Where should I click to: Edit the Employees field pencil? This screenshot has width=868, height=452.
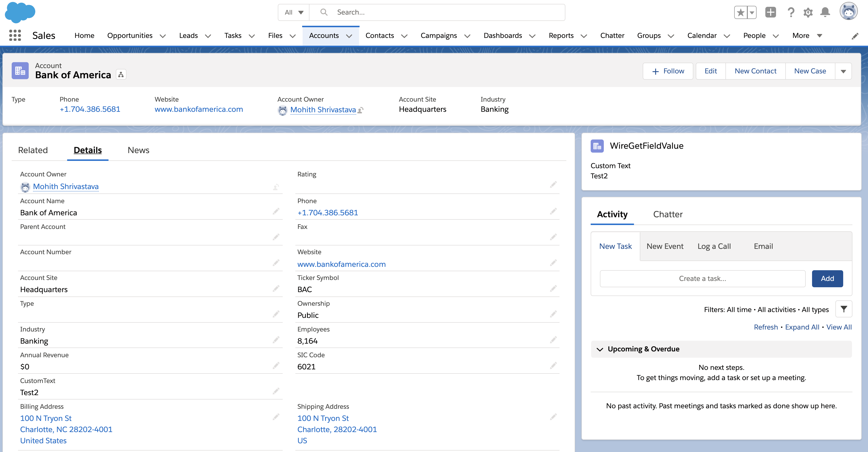[x=553, y=340]
